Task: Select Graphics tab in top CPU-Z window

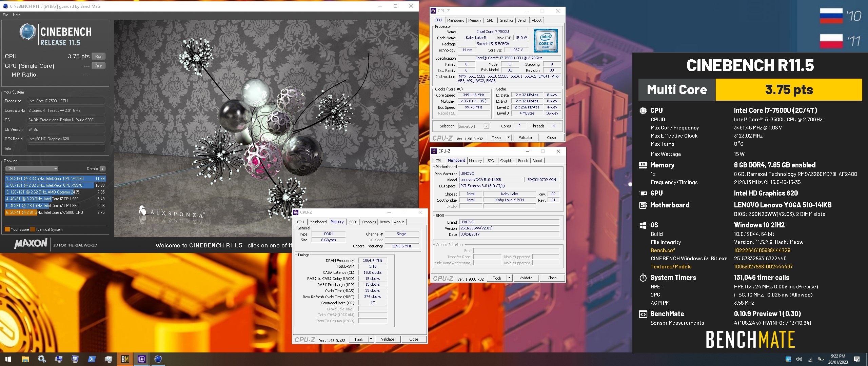Action: 506,20
